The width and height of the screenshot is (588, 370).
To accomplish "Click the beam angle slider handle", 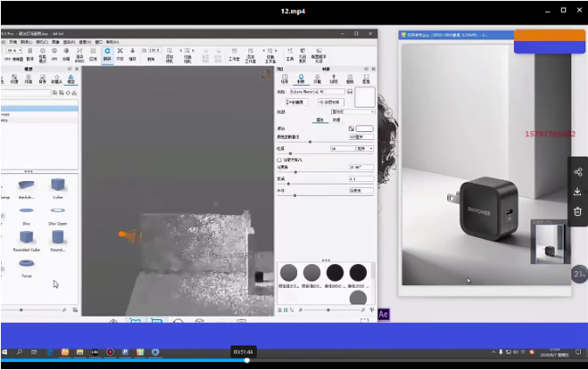I will pyautogui.click(x=295, y=171).
